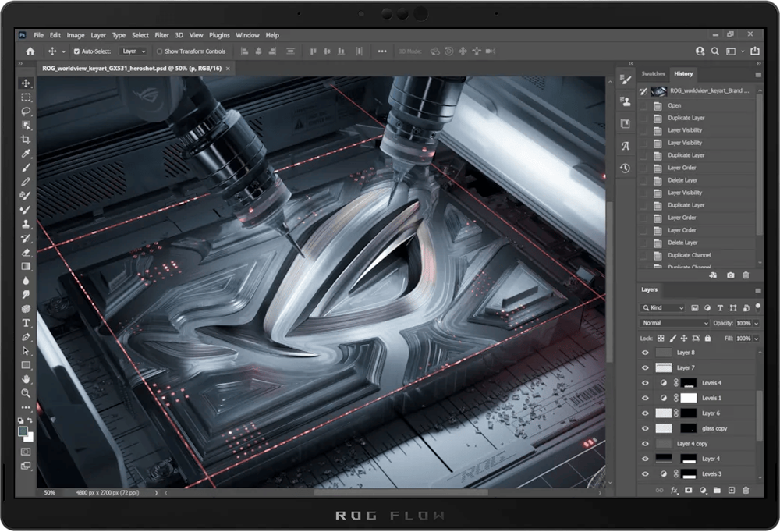Viewport: 780px width, 532px height.
Task: Create a new group folder in Layers
Action: (717, 490)
